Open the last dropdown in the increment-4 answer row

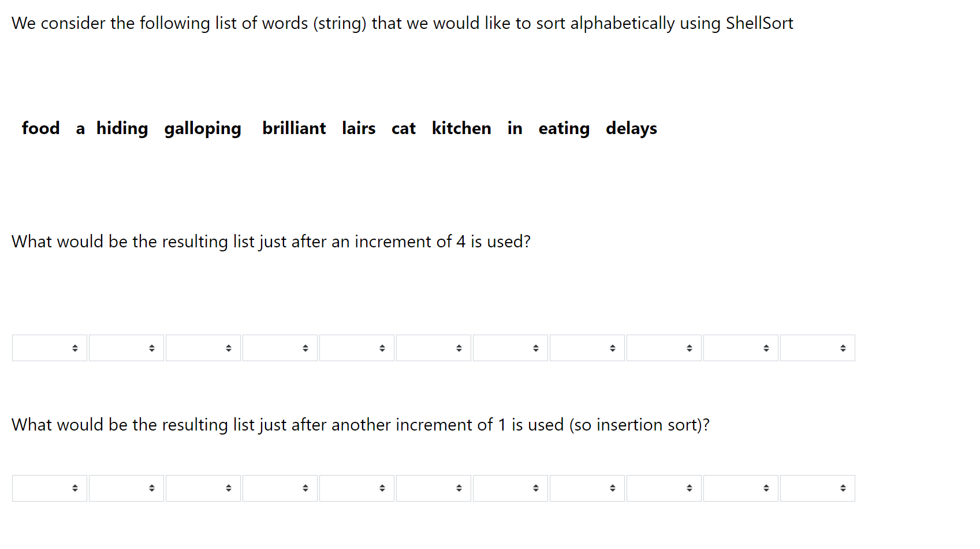[x=818, y=348]
